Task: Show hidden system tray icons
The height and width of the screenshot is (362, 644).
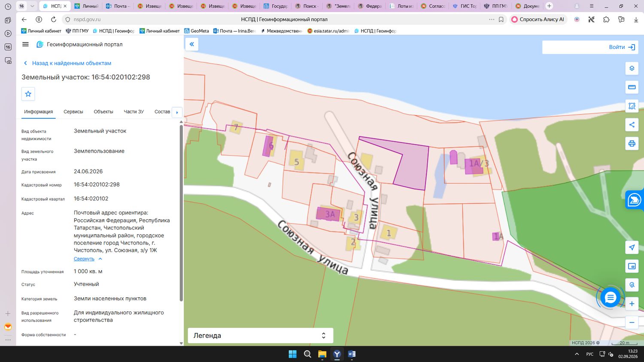Action: pyautogui.click(x=577, y=354)
